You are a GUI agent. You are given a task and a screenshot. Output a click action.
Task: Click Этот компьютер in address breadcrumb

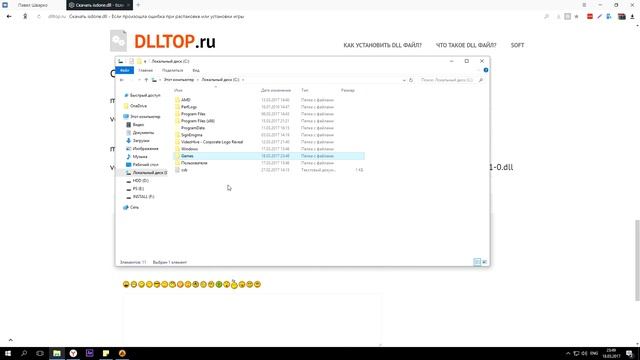[x=179, y=80]
